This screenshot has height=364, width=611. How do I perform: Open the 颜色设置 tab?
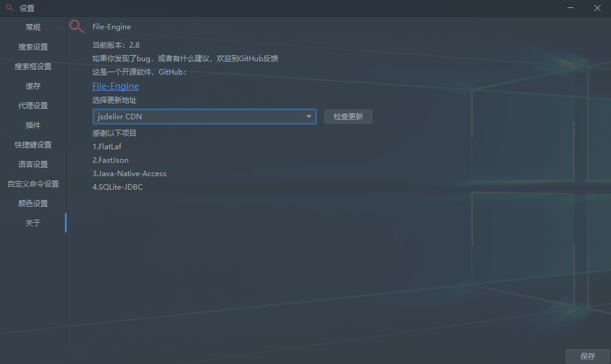tap(32, 203)
